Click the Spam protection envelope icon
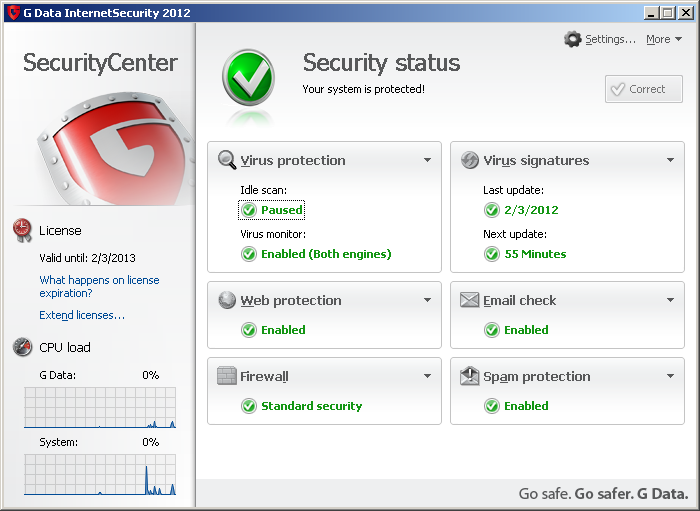 coord(470,377)
